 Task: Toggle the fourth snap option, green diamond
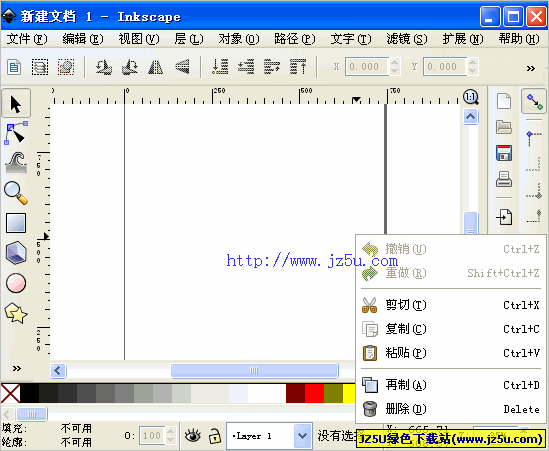[x=534, y=191]
